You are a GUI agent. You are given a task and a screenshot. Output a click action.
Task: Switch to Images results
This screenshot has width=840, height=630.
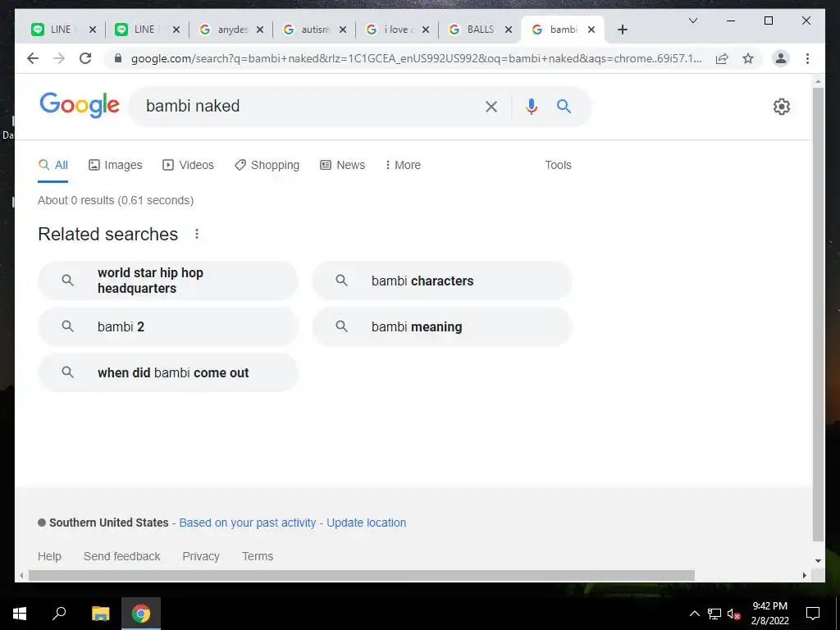pyautogui.click(x=115, y=165)
